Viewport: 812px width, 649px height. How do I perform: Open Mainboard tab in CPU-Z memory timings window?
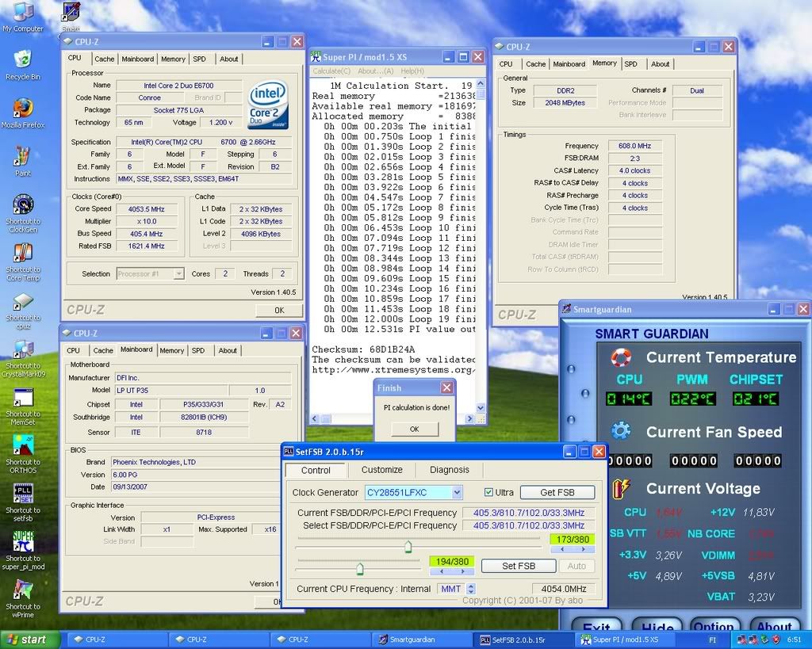point(569,64)
